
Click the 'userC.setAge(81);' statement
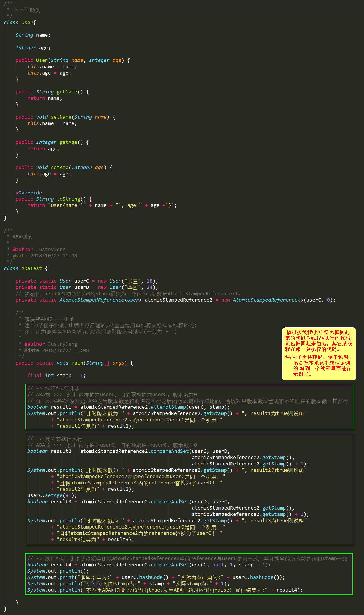tap(52, 495)
